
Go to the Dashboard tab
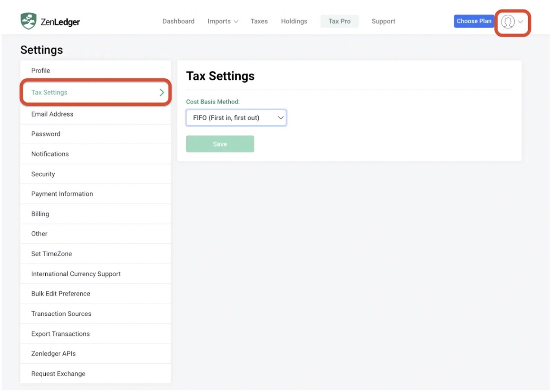coord(178,21)
